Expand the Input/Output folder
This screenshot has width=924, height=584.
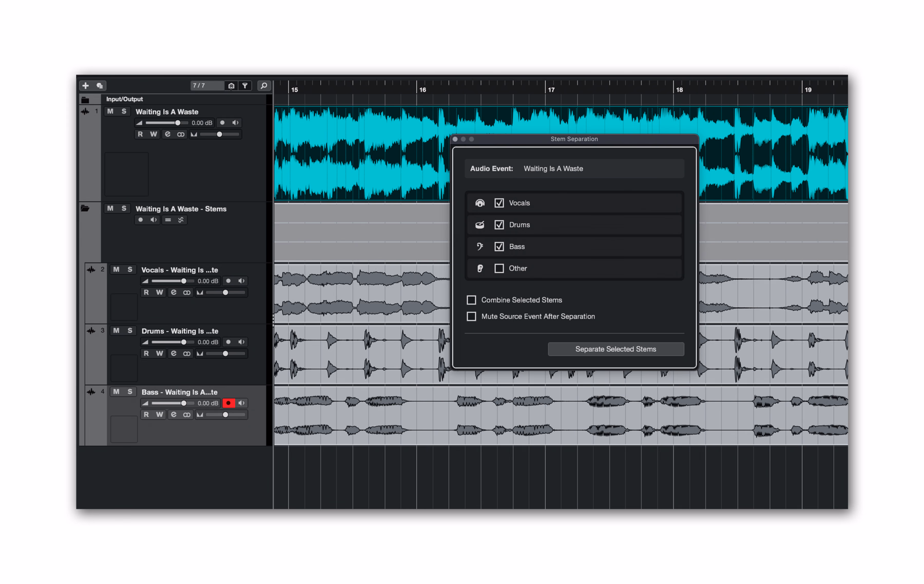(85, 100)
